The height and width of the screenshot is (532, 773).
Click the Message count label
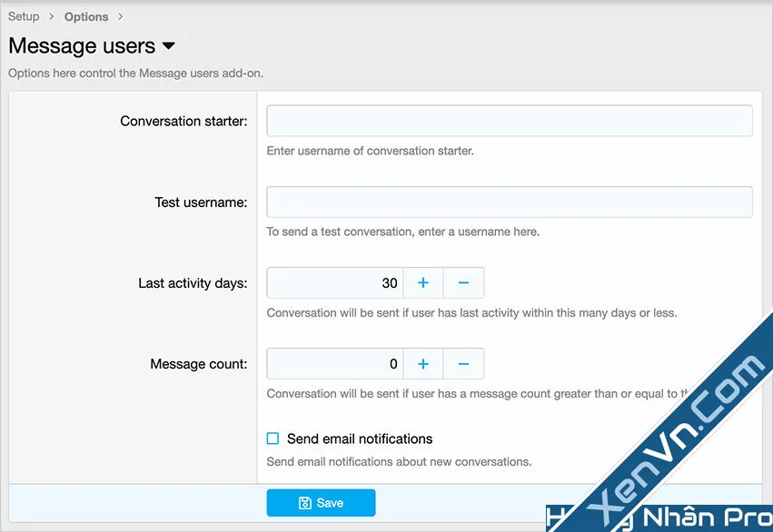click(198, 363)
